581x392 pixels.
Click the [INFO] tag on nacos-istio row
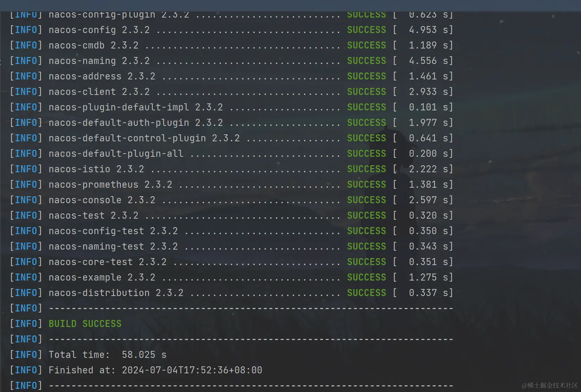click(26, 169)
